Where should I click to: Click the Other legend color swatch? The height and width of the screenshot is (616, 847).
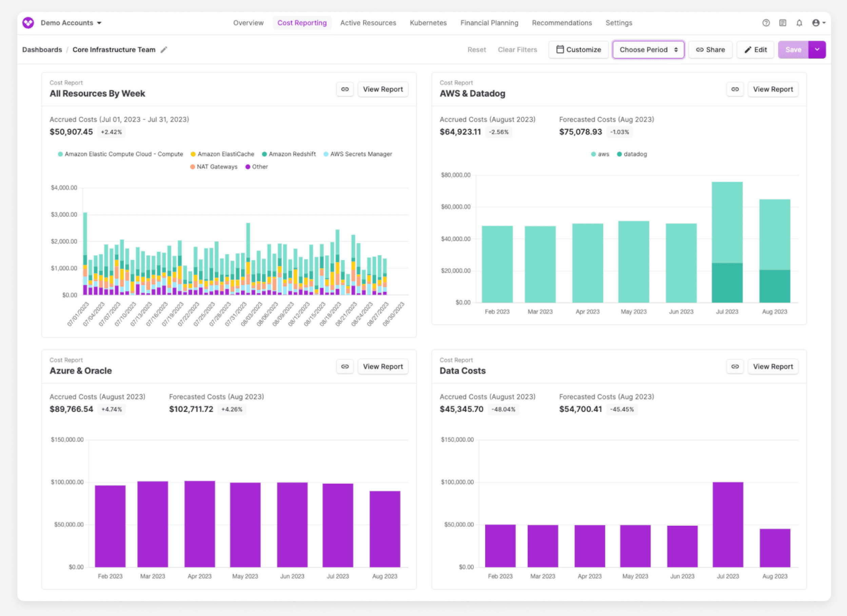(247, 166)
